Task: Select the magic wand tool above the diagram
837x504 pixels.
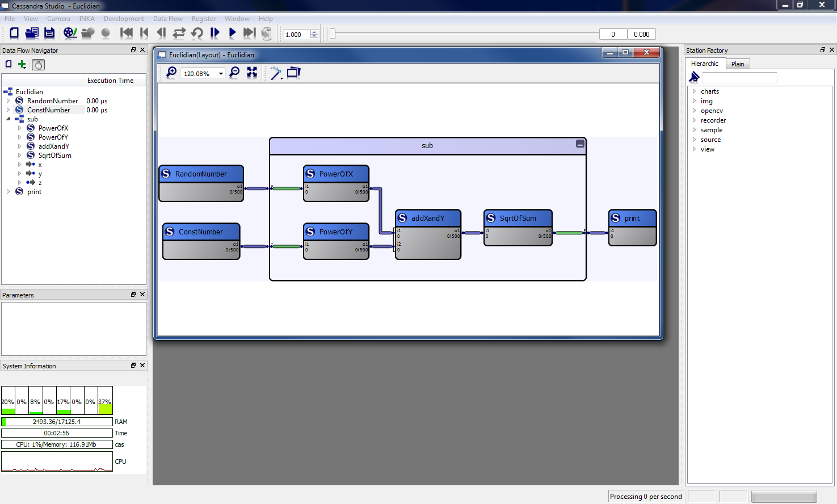Action: (x=276, y=73)
